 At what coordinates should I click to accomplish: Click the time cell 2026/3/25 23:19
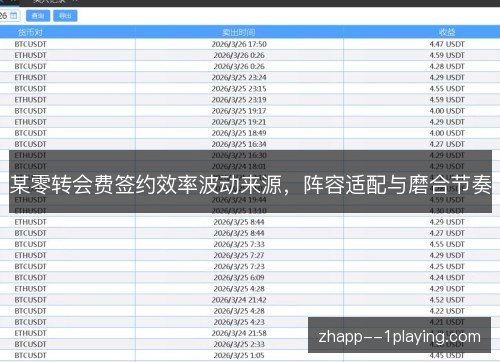(239, 100)
